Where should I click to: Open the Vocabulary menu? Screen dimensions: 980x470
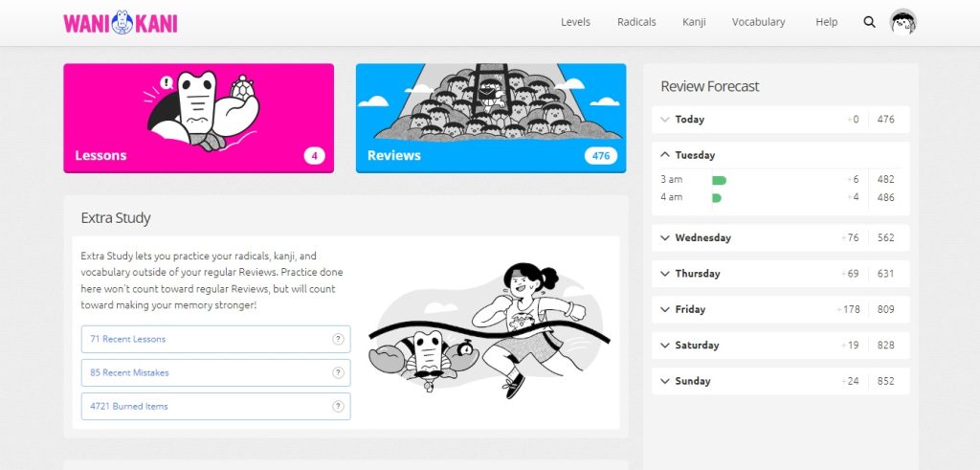click(x=758, y=22)
